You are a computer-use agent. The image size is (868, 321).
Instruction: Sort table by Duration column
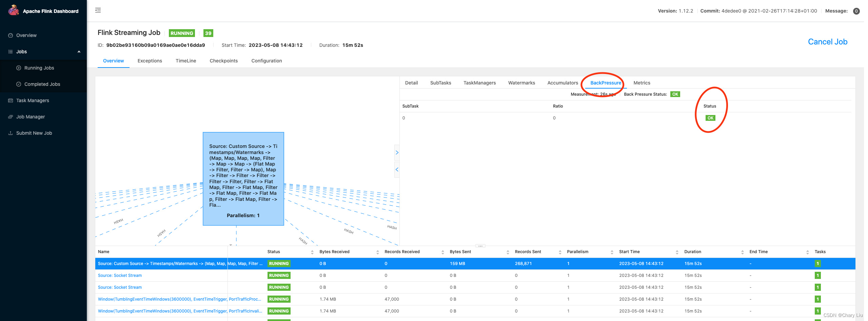point(742,252)
